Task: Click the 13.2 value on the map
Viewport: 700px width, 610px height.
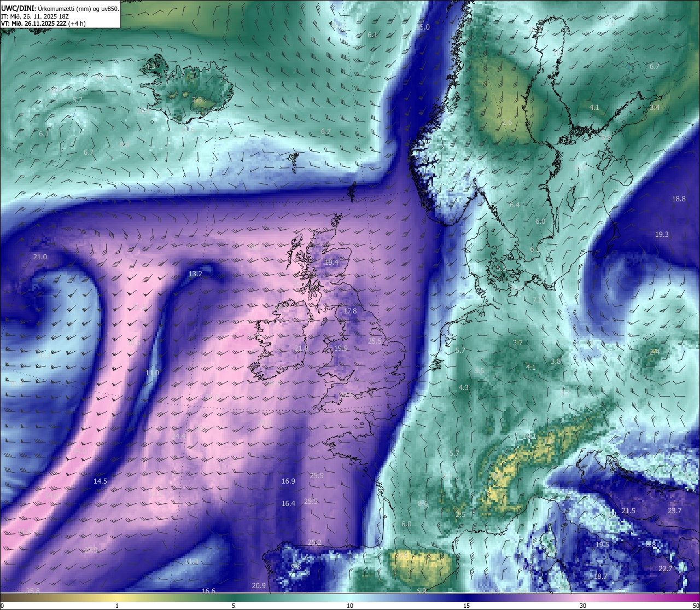Action: 195,274
